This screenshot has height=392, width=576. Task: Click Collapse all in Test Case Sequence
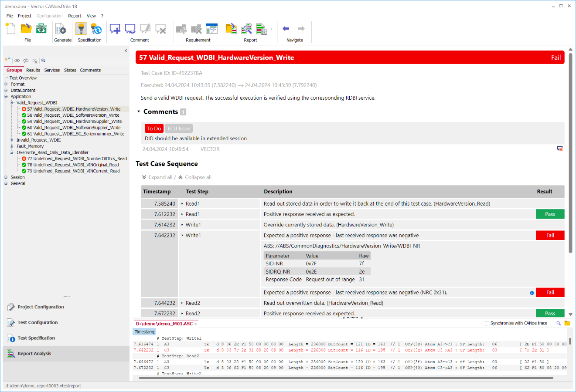195,177
